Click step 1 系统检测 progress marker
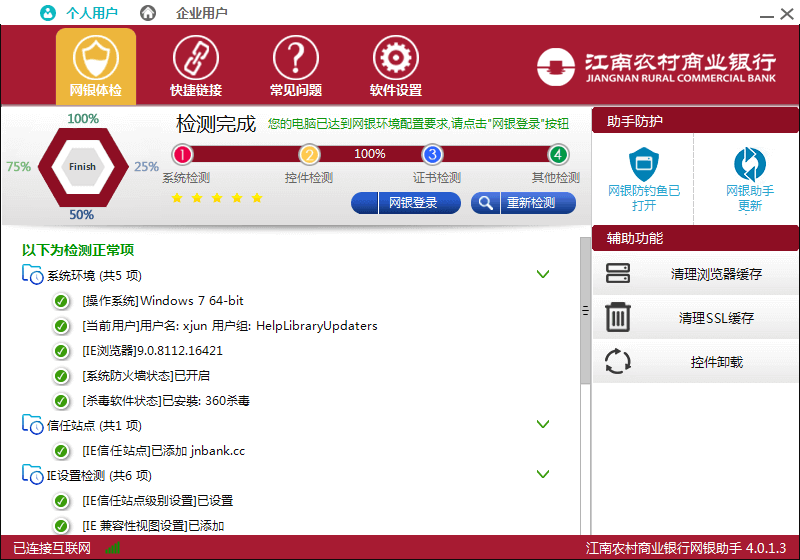This screenshot has width=800, height=560. 183,155
